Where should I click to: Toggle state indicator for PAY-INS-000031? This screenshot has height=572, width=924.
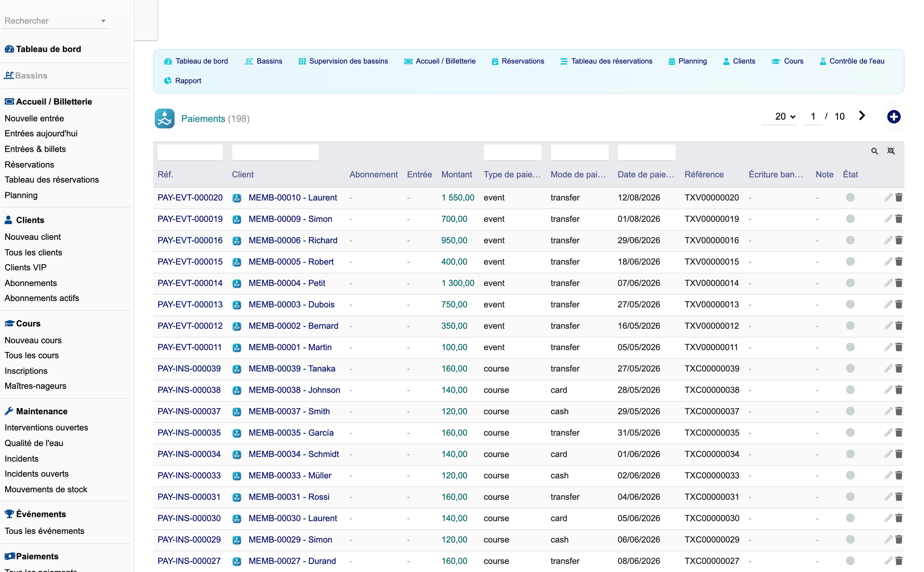pos(850,496)
